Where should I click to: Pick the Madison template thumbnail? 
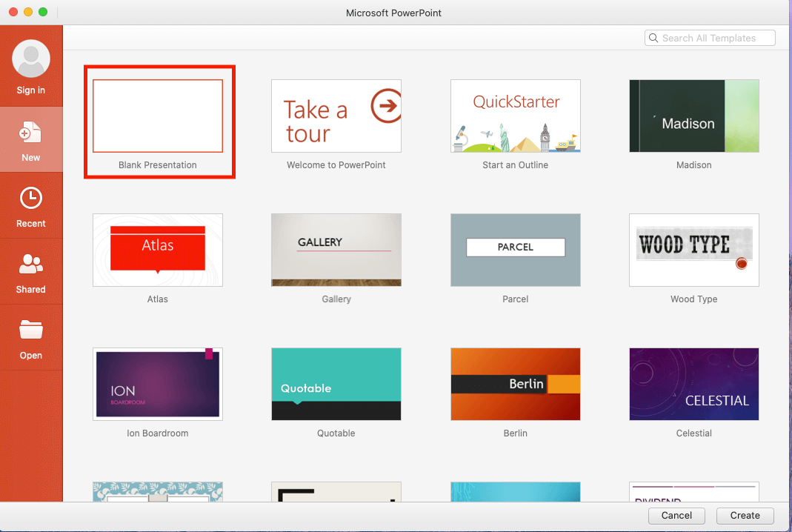tap(694, 116)
